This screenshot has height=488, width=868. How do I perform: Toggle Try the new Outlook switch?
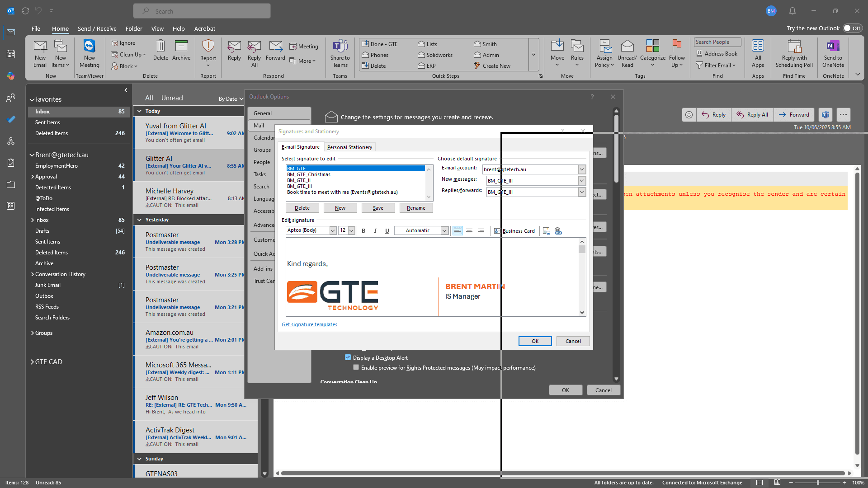tap(853, 28)
